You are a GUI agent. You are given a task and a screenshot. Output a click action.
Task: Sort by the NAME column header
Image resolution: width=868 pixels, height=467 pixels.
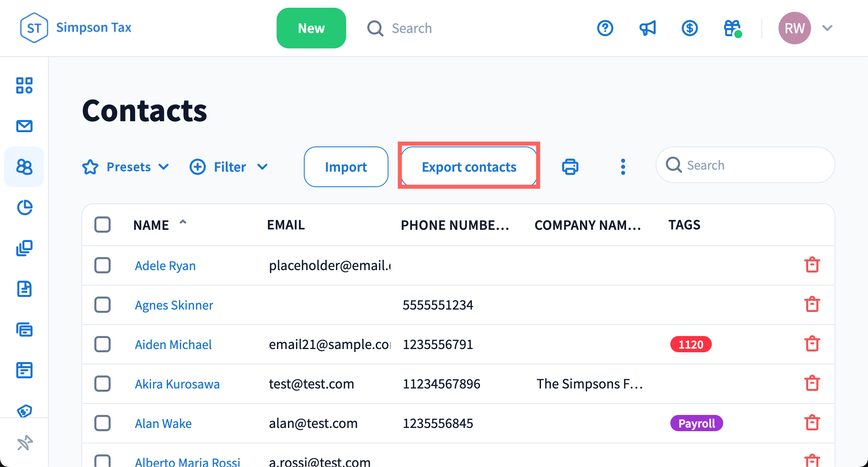point(151,225)
